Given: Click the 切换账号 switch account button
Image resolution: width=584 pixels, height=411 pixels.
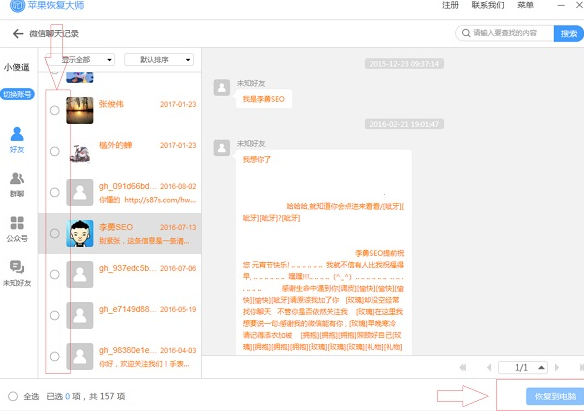Looking at the screenshot, I should (x=17, y=94).
